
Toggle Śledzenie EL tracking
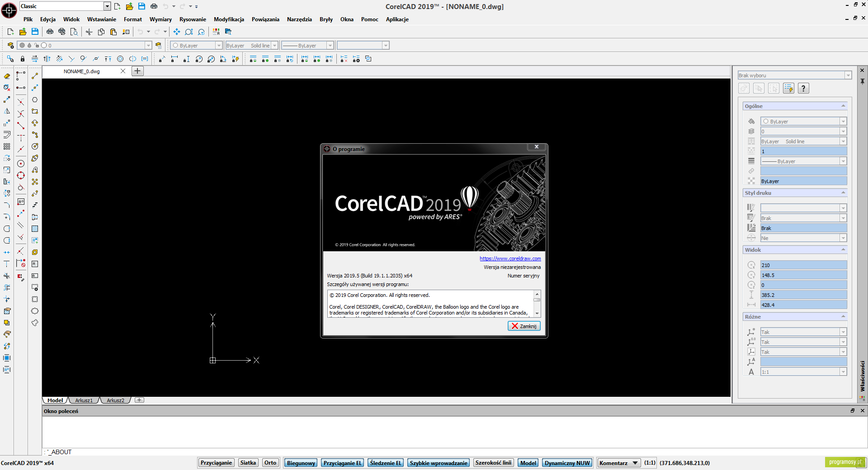[386, 463]
